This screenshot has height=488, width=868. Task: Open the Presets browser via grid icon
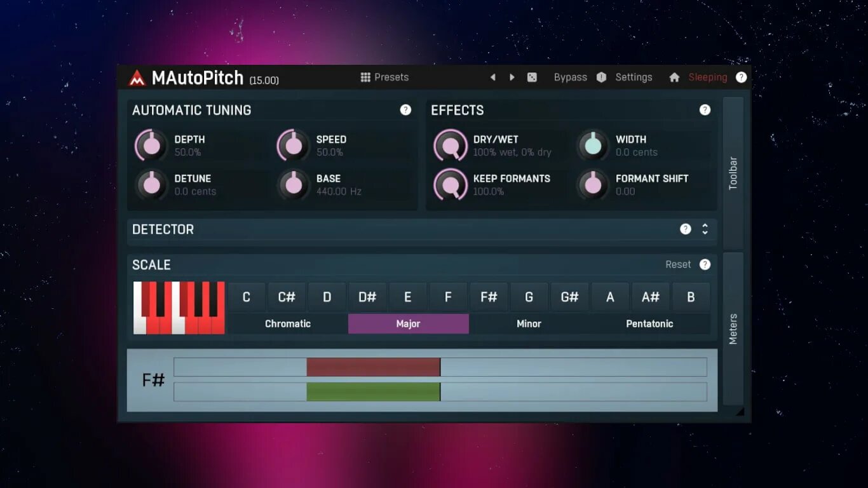pyautogui.click(x=365, y=77)
